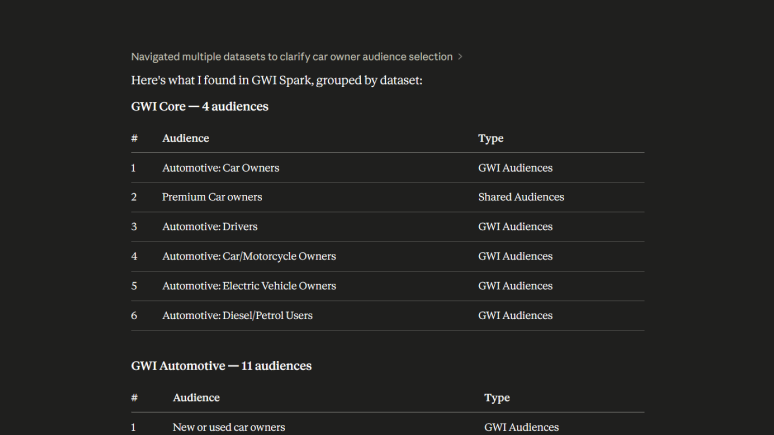774x435 pixels.
Task: Click the '#' column header in GWI Core table
Action: coord(134,138)
